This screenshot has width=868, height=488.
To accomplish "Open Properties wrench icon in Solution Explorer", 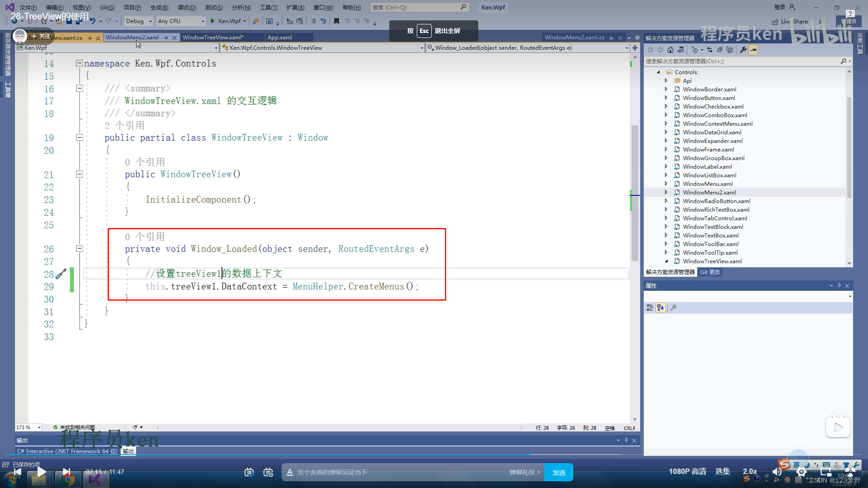I will pyautogui.click(x=743, y=50).
